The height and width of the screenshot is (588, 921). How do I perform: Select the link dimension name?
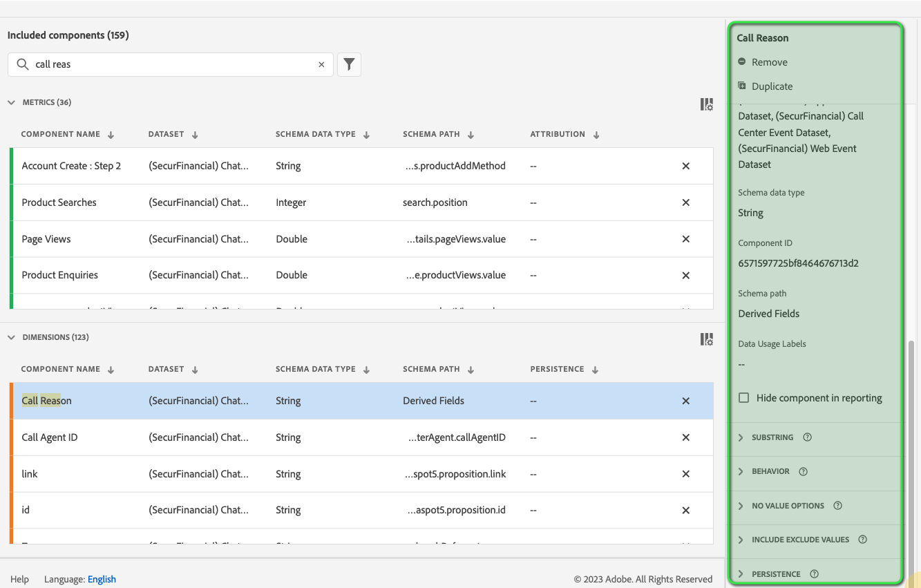[30, 474]
